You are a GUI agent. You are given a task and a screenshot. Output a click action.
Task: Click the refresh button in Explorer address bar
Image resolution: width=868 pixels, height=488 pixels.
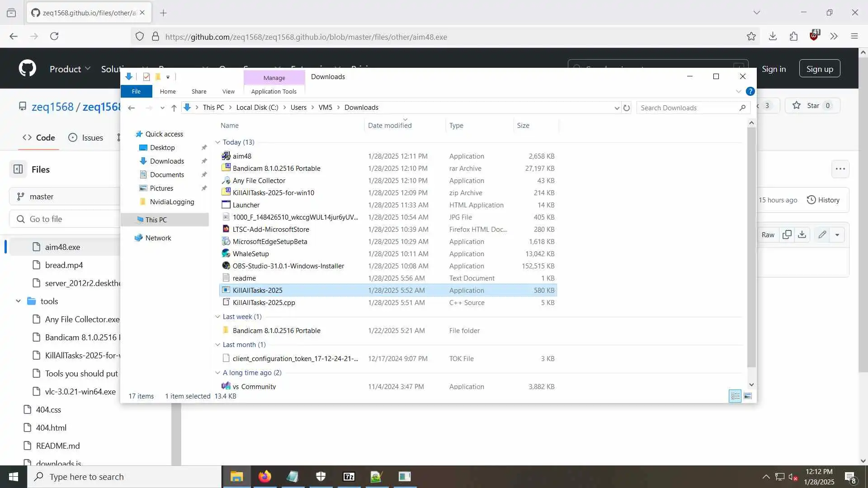click(x=627, y=108)
